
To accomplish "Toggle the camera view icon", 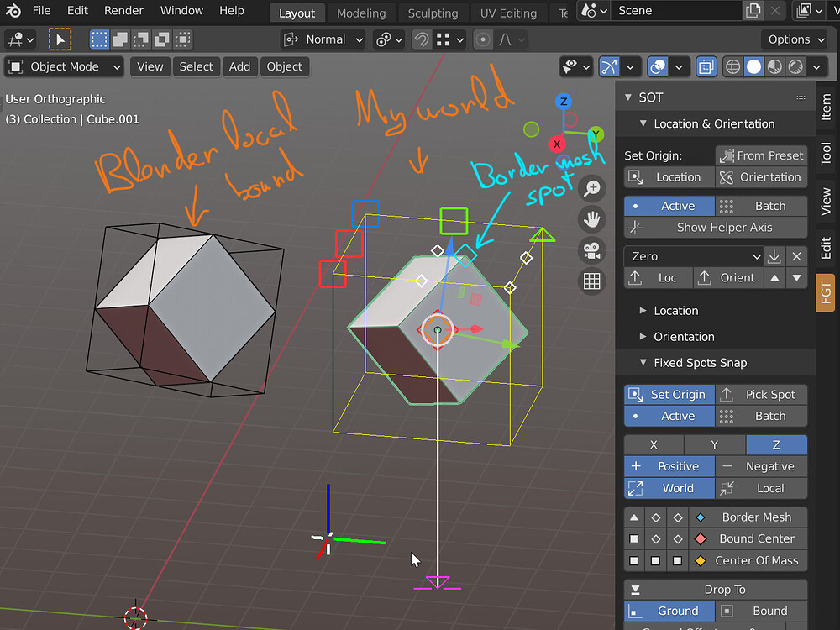I will coord(592,250).
